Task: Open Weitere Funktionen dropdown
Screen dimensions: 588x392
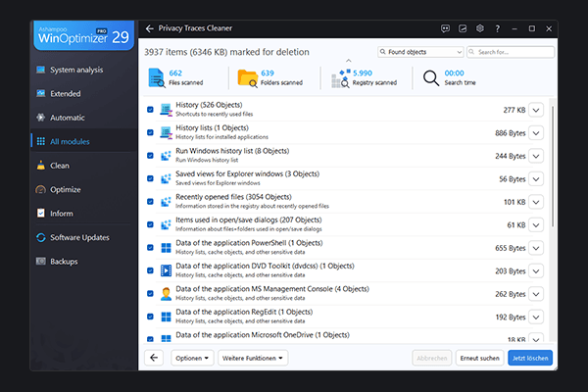Action: 253,358
